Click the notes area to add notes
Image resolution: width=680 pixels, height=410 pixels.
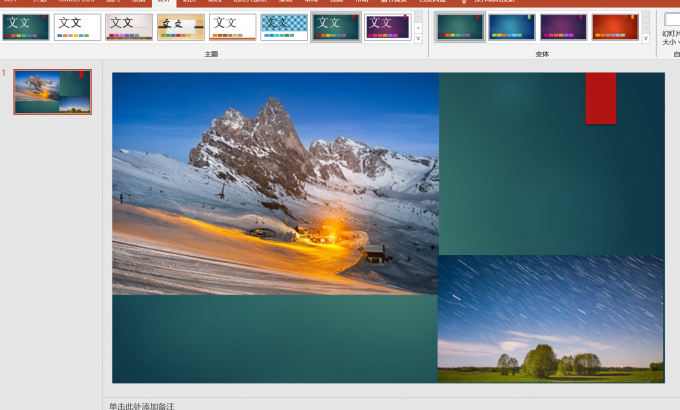tap(141, 406)
